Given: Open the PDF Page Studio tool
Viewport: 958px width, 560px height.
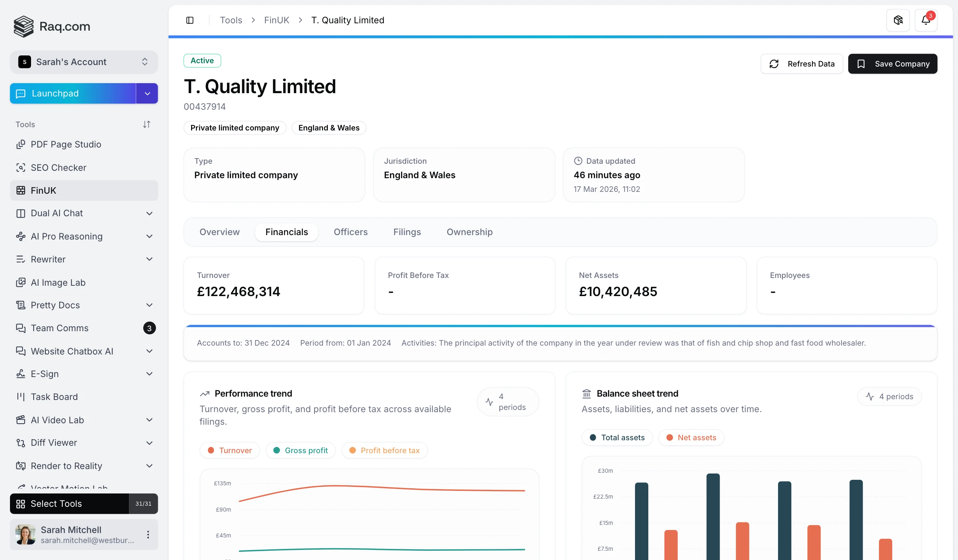Looking at the screenshot, I should (x=66, y=145).
